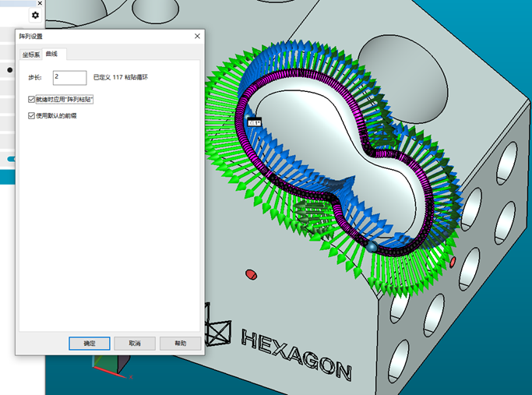
Task: Close the left side panel with its X
Action: coord(40,2)
